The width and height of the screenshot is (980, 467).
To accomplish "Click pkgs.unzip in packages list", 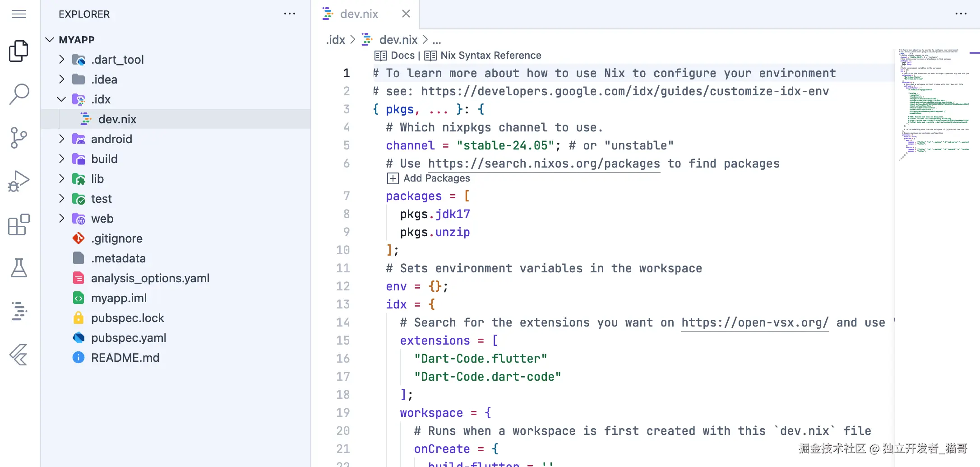I will (435, 233).
